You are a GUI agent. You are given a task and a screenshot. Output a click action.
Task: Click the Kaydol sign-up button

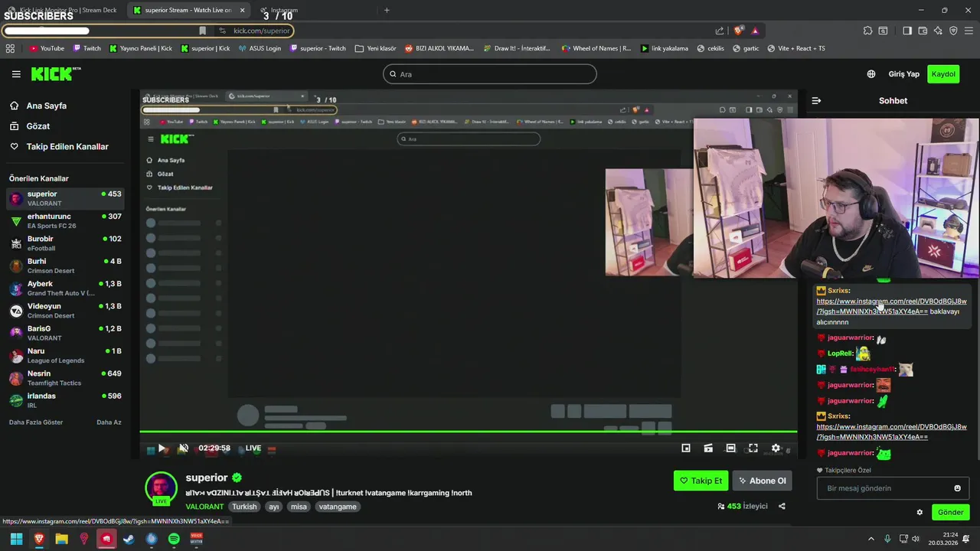943,74
